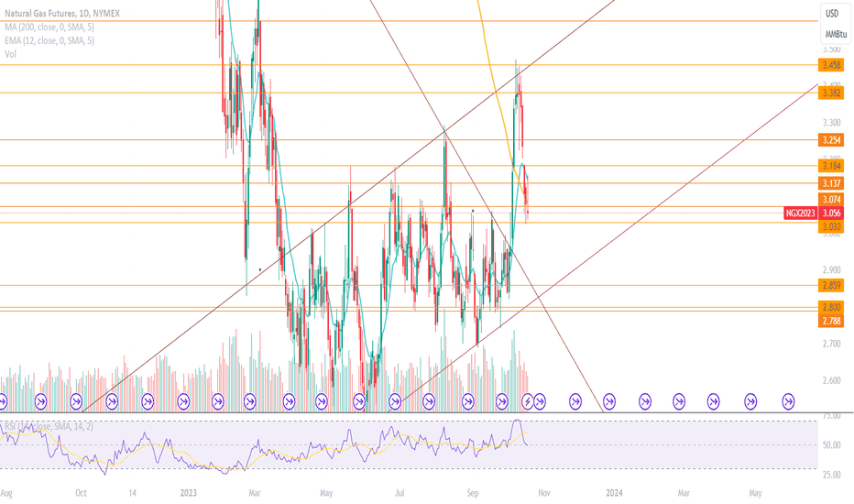The height and width of the screenshot is (504, 854).
Task: Click the 2.859 price label
Action: (x=831, y=286)
